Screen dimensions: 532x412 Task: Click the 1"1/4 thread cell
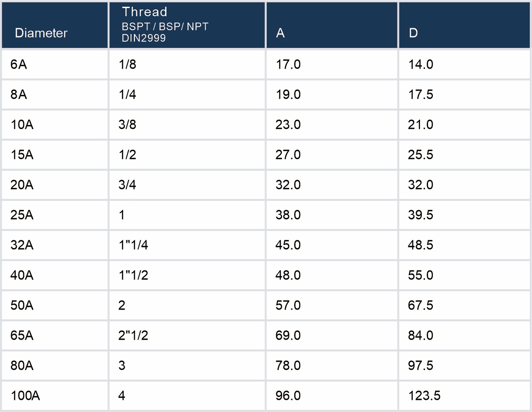[x=134, y=245]
